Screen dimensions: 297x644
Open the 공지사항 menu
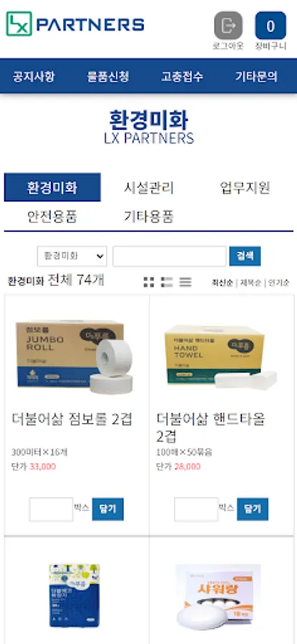coord(34,77)
